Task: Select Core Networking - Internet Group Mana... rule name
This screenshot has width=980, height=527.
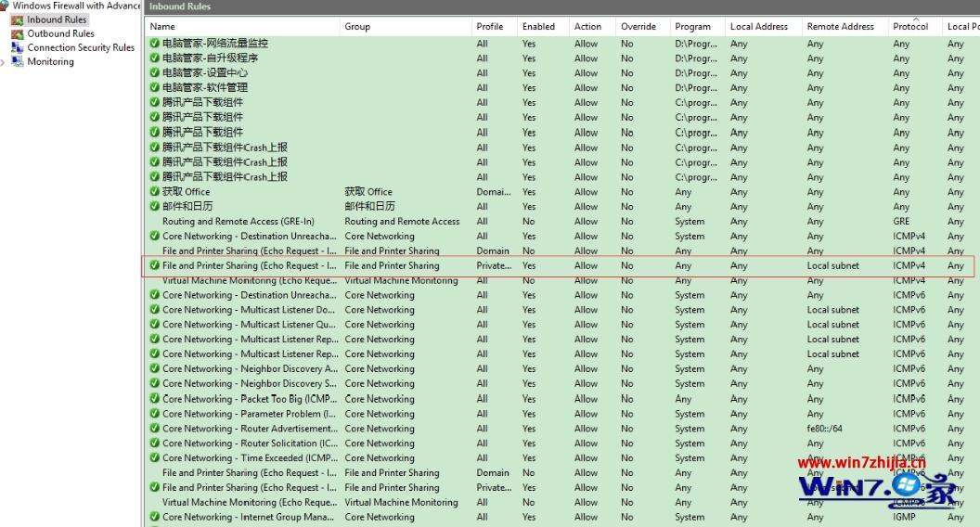Action: (248, 517)
